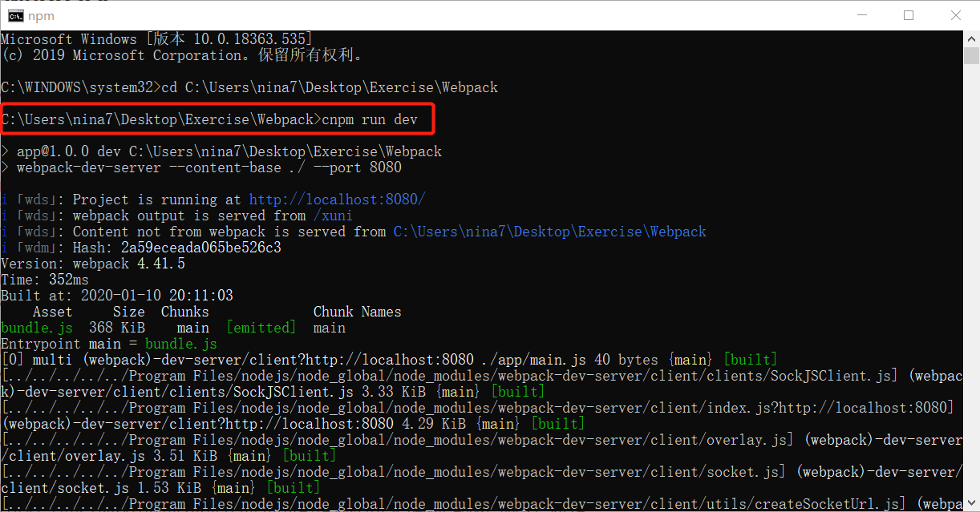Click the 'Chunk Names' column header

click(x=358, y=312)
